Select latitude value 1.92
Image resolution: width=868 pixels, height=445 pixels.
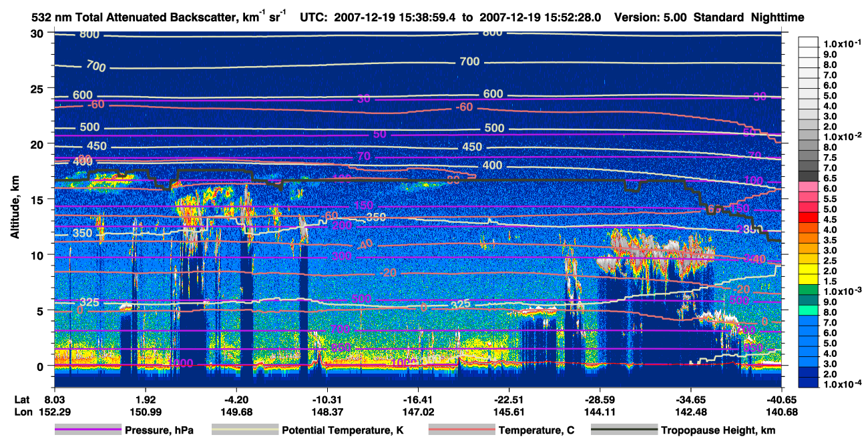145,400
